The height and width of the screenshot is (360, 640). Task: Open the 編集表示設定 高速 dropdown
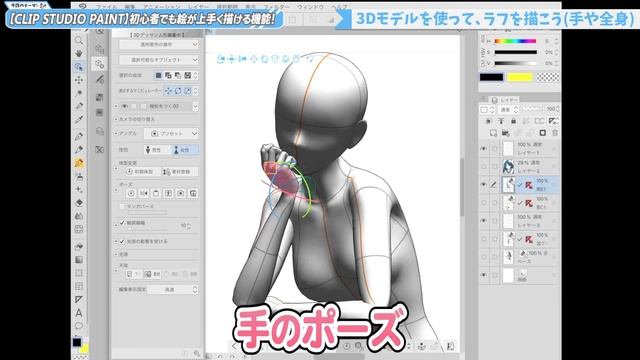[173, 289]
